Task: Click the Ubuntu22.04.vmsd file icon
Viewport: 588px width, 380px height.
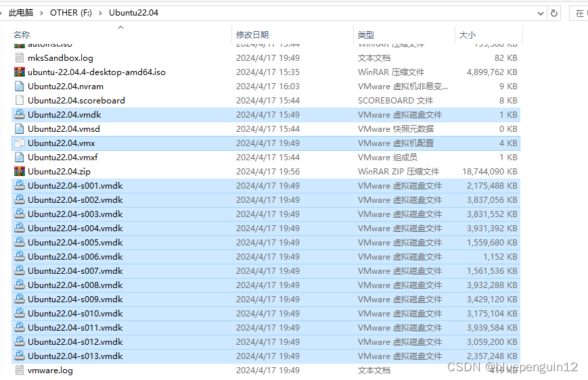Action: pos(20,129)
